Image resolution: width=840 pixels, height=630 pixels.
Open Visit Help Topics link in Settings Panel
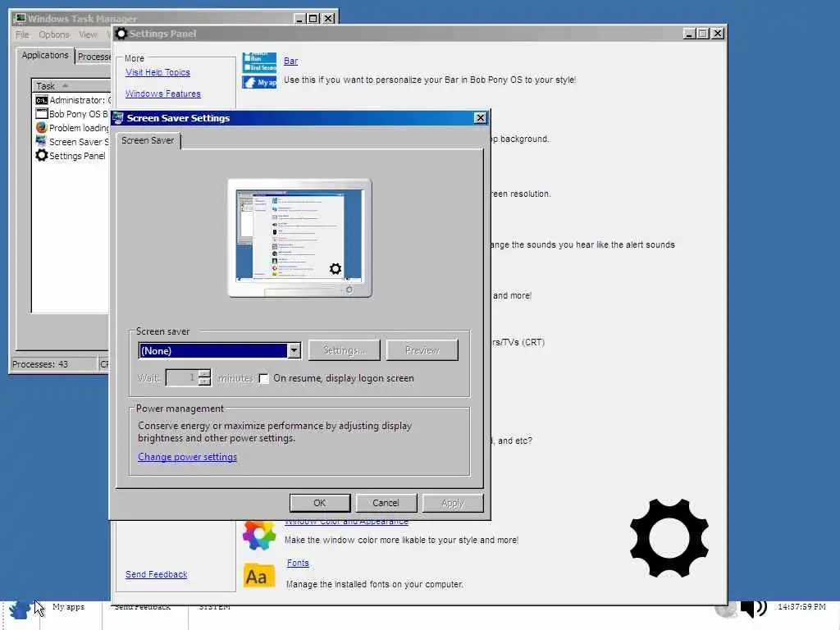(x=157, y=72)
